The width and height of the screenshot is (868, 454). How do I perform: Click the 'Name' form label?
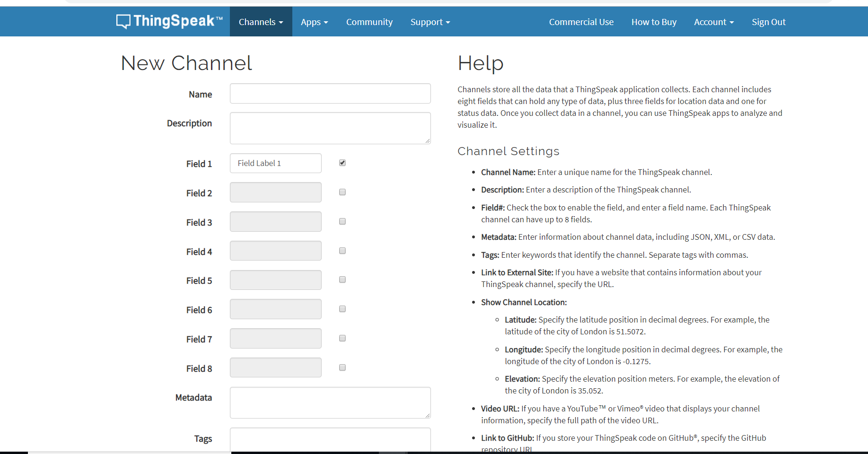click(x=201, y=94)
